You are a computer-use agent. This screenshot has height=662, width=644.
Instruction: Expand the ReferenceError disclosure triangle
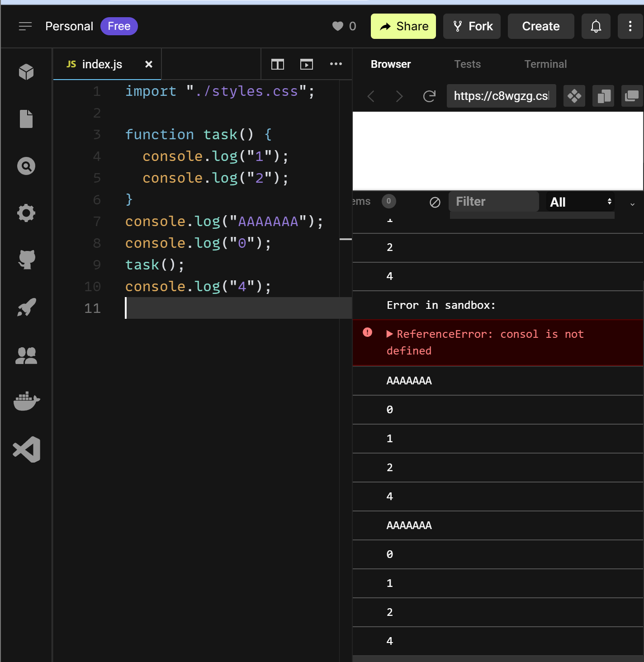[x=389, y=334]
